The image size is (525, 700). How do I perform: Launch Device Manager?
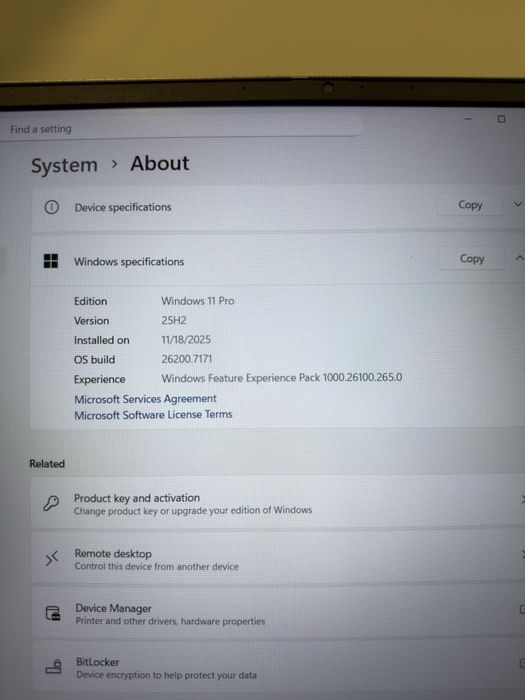point(278,613)
